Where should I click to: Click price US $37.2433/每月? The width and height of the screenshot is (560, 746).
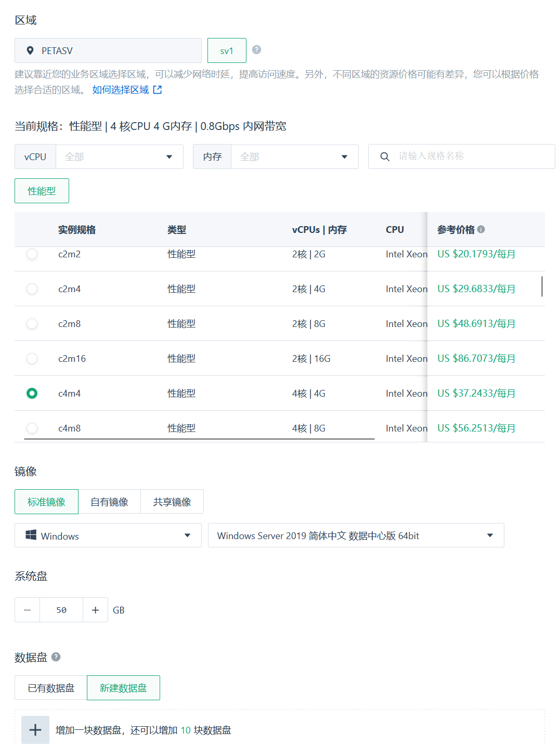click(476, 393)
